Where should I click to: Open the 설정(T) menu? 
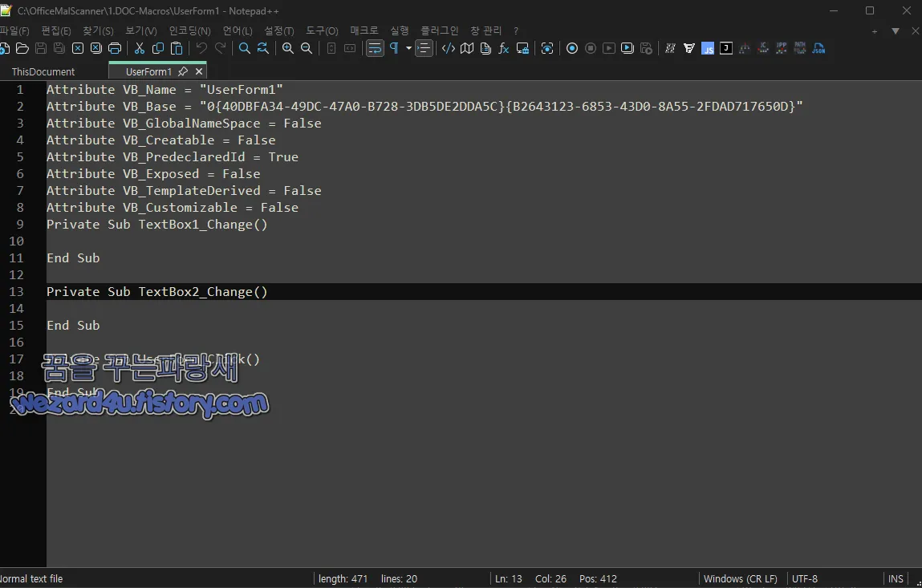click(x=278, y=30)
